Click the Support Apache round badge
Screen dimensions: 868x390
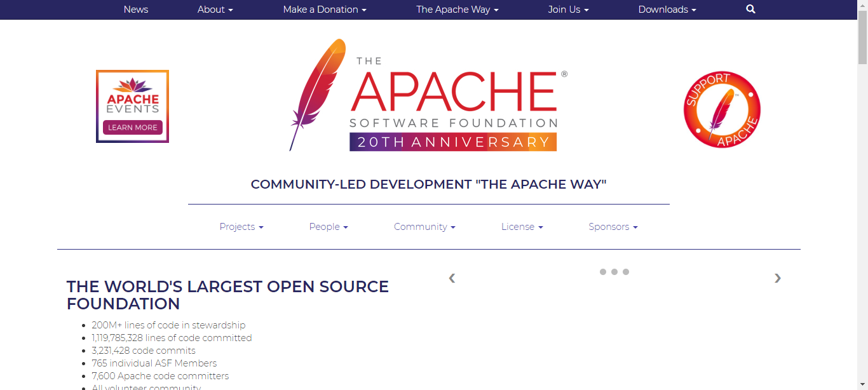click(x=722, y=109)
